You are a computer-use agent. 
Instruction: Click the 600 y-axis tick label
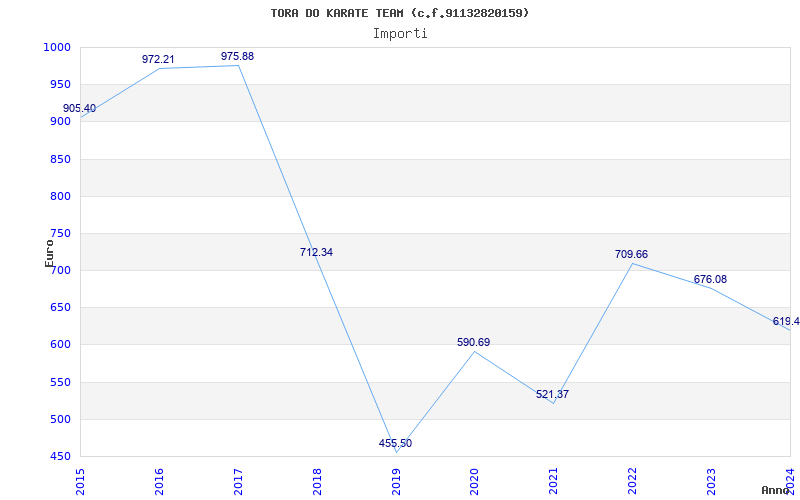pos(60,345)
